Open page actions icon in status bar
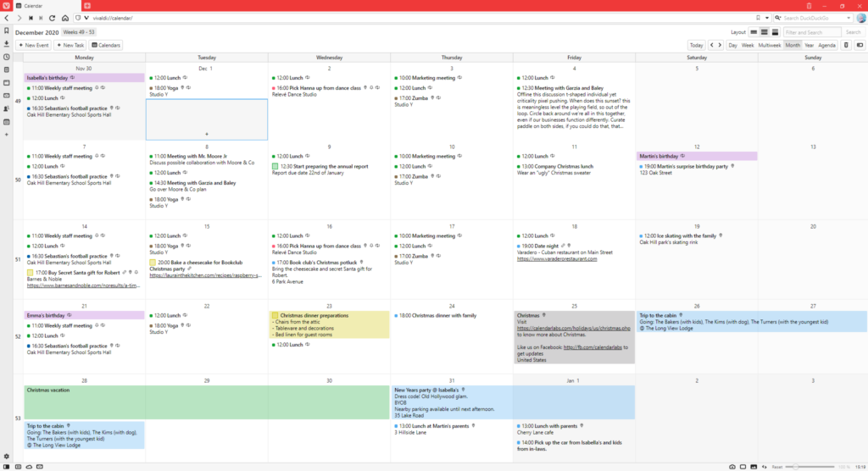 point(765,467)
